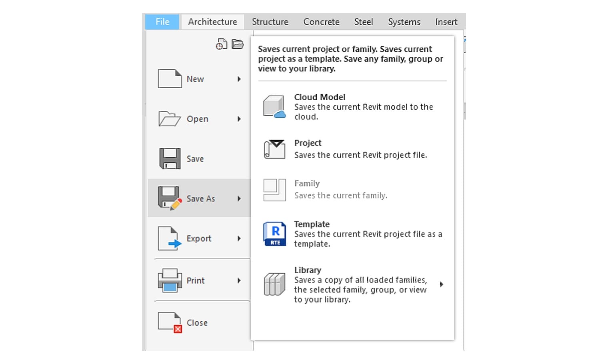
Task: Click the Close document red X icon
Action: (x=170, y=322)
